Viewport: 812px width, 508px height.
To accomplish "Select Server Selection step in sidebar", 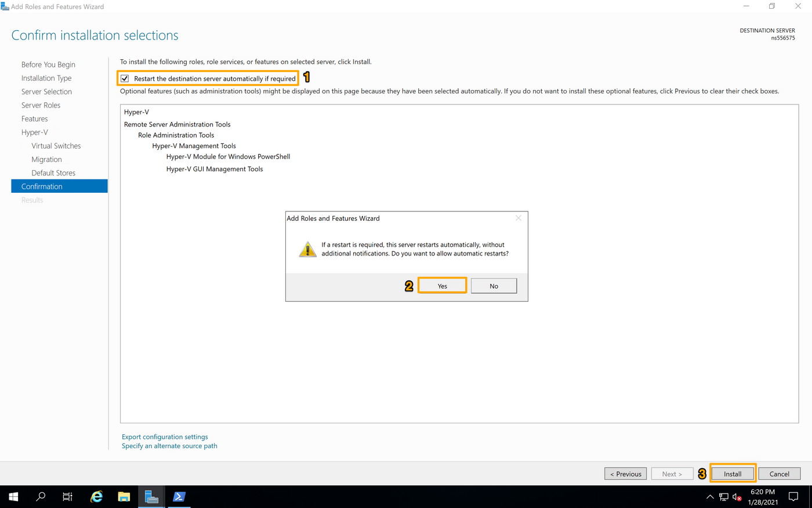I will click(46, 91).
